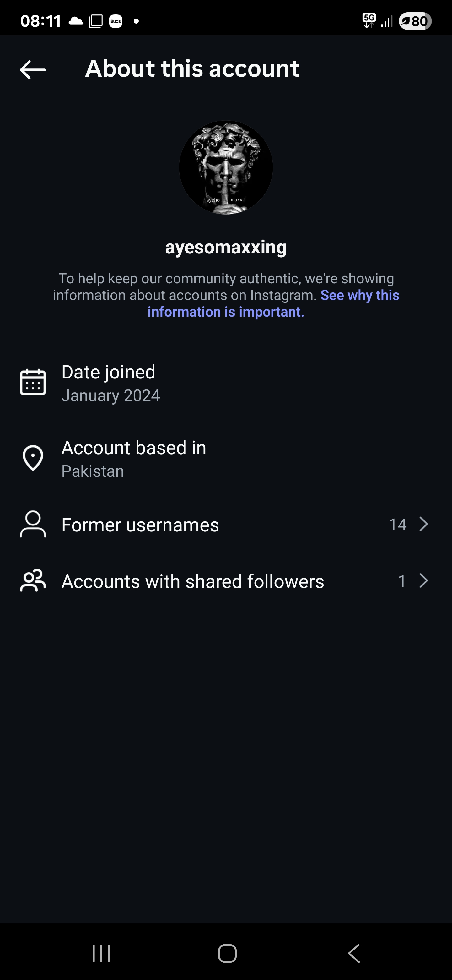452x980 pixels.
Task: Tap the Account based in Pakistan row
Action: (x=133, y=459)
